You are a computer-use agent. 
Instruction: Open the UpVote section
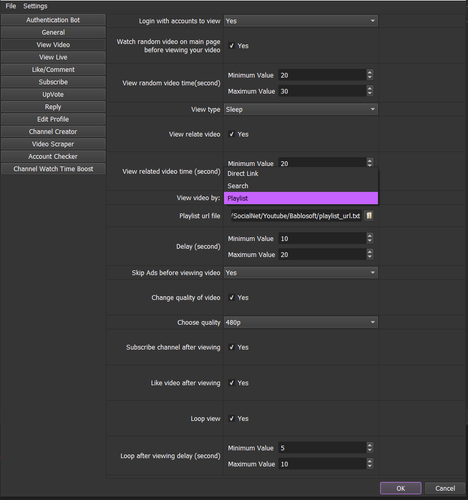tap(53, 94)
